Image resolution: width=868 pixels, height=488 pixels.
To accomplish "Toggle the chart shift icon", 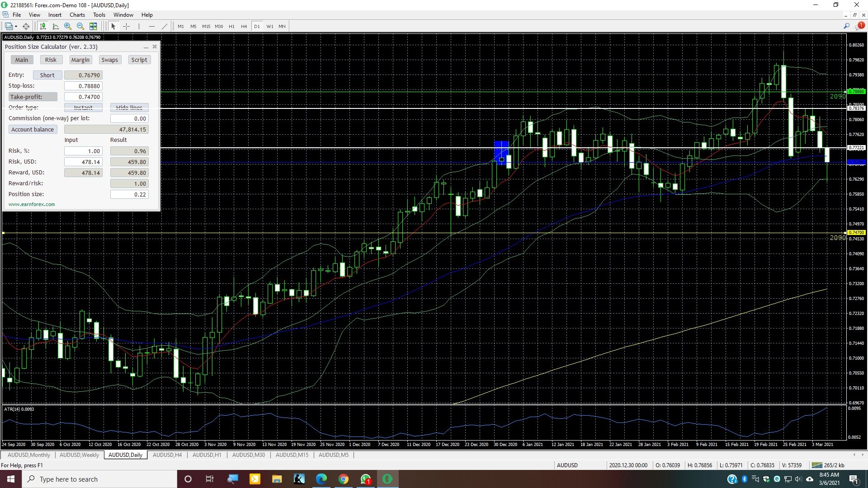I will [x=56, y=26].
